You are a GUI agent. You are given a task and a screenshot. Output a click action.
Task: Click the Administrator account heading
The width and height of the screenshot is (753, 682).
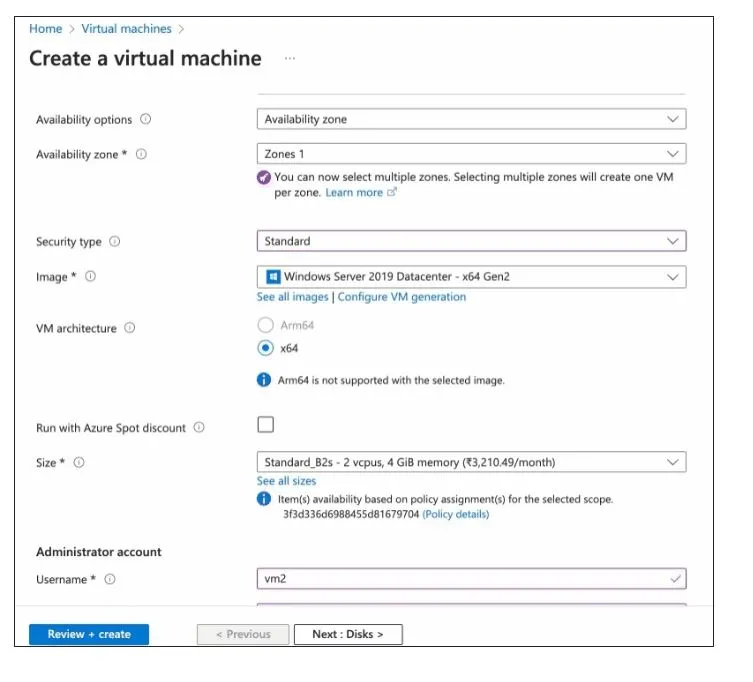pos(99,552)
